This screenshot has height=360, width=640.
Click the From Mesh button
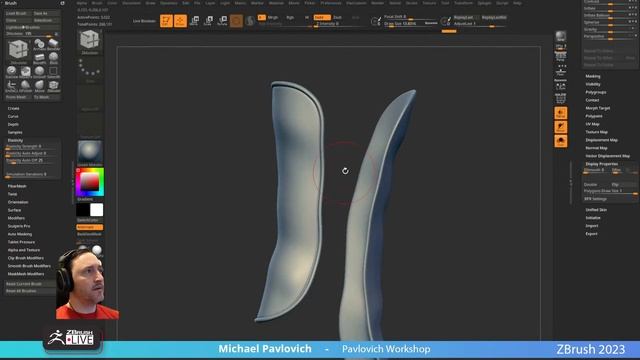point(18,97)
